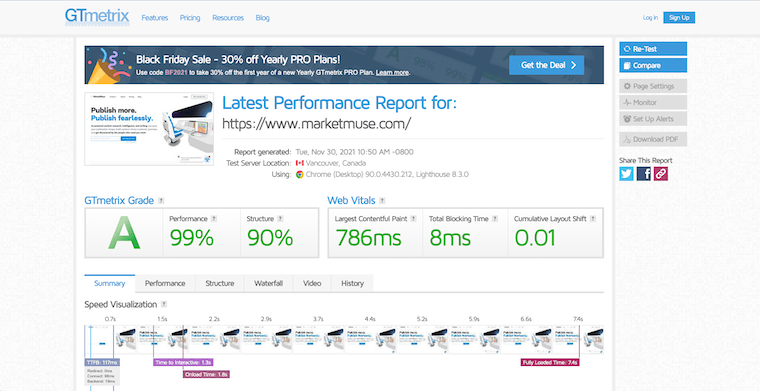Screen dimensions: 760x391
Task: Click the Compare button
Action: click(653, 65)
